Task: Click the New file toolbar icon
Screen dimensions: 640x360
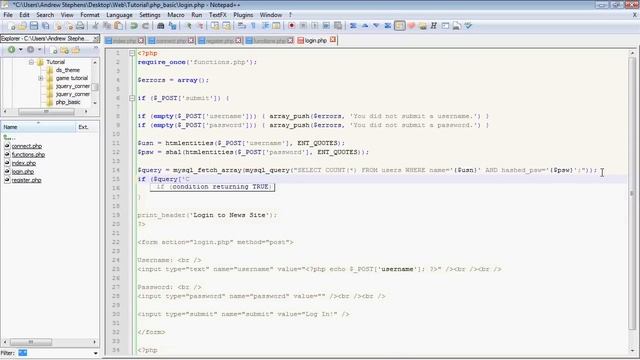Action: tap(12, 26)
